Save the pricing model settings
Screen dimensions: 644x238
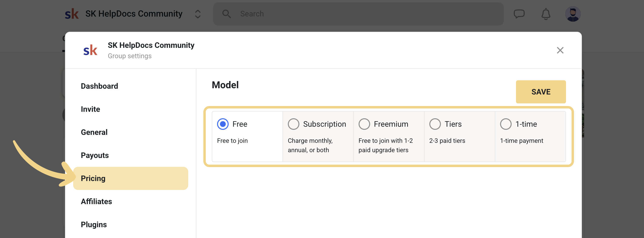point(541,92)
